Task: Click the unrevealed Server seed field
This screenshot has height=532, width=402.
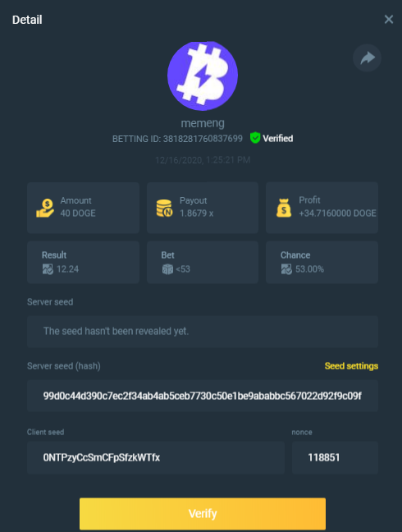Action: (x=203, y=332)
